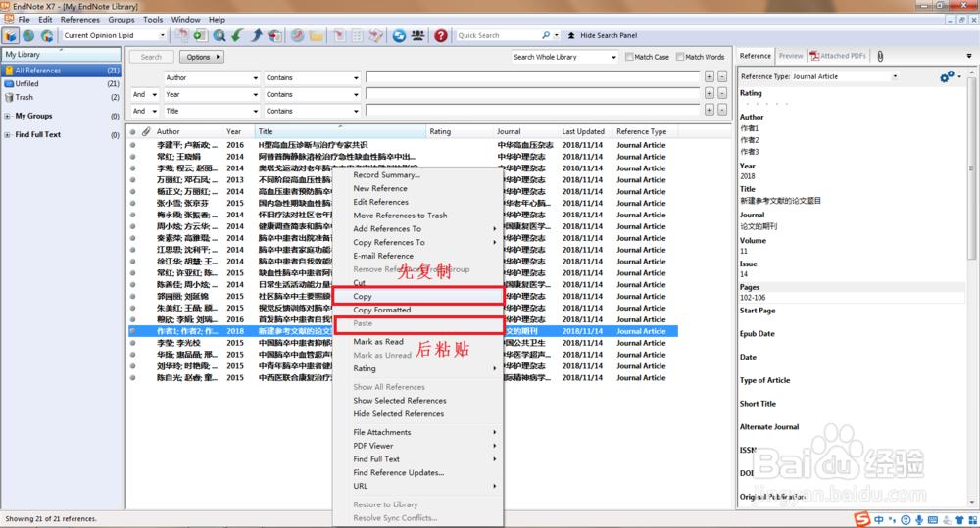This screenshot has height=528, width=980.
Task: Click the microphone icon in the tray
Action: pyautogui.click(x=919, y=520)
